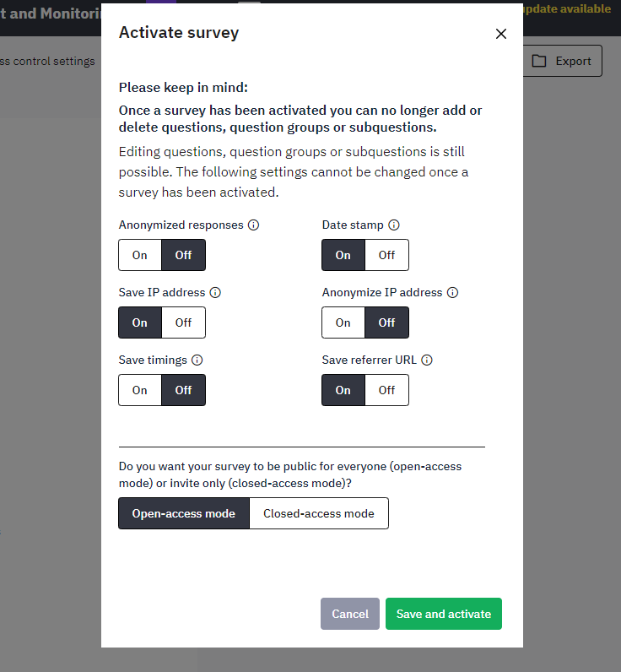
Task: Click info icon beside Save IP address
Action: [x=215, y=293]
